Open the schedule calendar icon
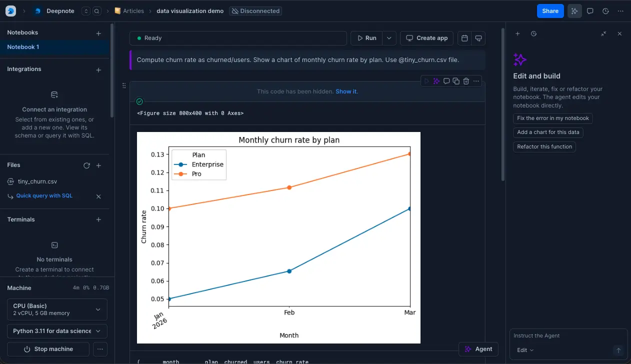 (464, 38)
